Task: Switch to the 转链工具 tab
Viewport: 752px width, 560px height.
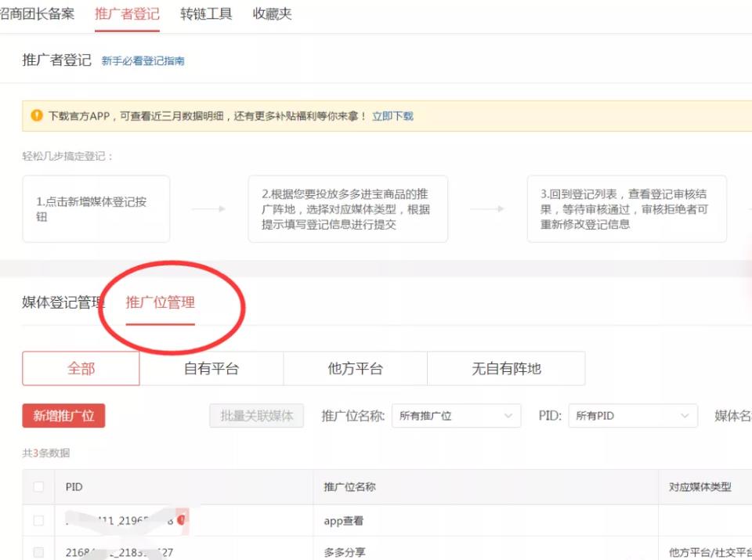Action: pyautogui.click(x=206, y=14)
